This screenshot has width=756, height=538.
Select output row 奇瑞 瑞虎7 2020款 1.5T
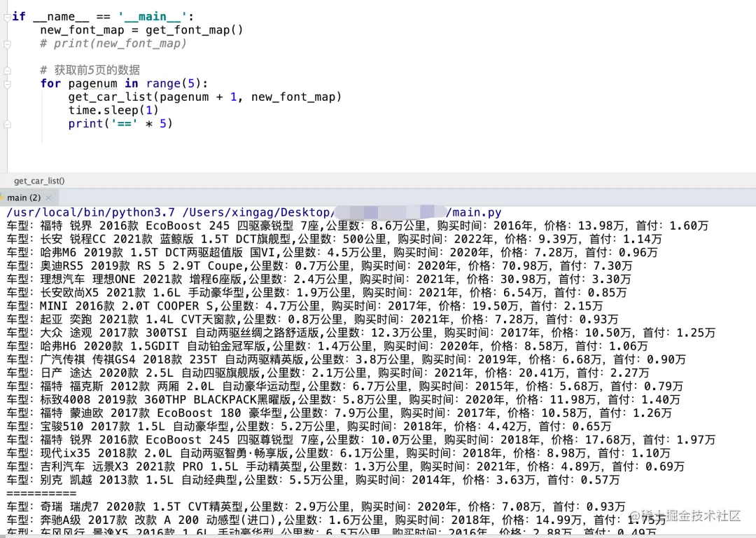316,507
